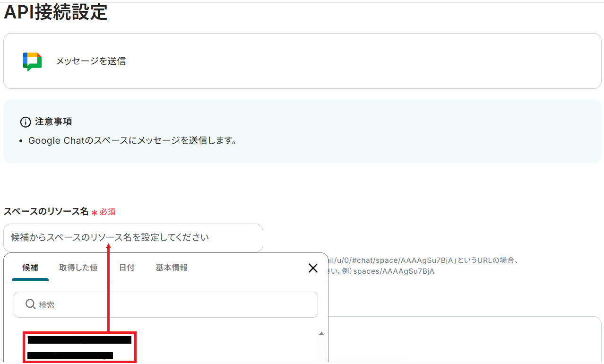Click the candidate list scroll-up arrow
The width and height of the screenshot is (604, 364).
pos(321,334)
